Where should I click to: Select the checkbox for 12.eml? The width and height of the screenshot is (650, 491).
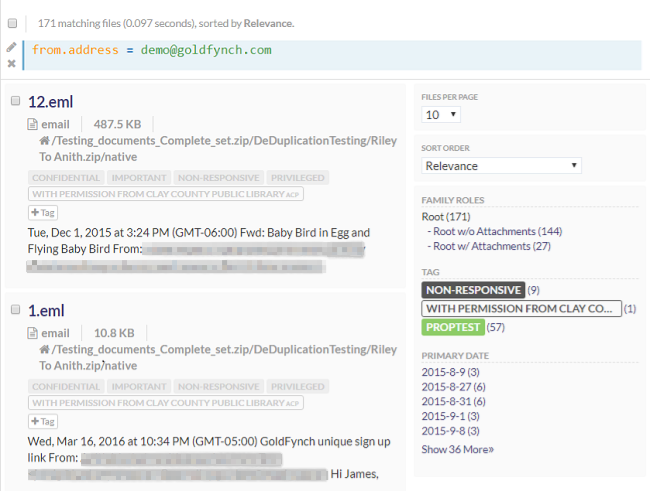[x=15, y=101]
